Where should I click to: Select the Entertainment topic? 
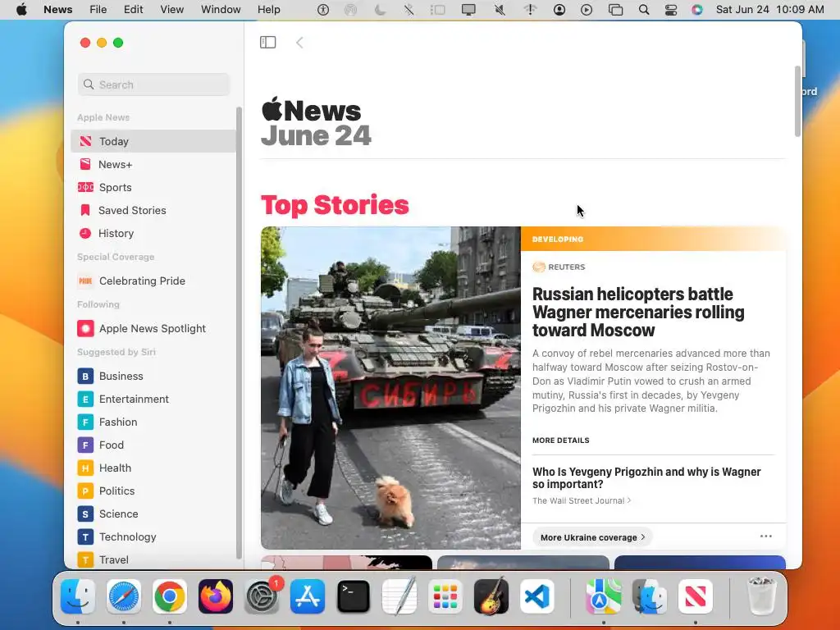(x=153, y=399)
